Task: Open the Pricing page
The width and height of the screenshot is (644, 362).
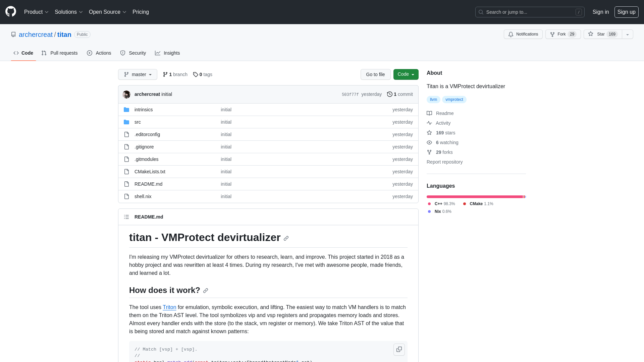Action: tap(141, 12)
